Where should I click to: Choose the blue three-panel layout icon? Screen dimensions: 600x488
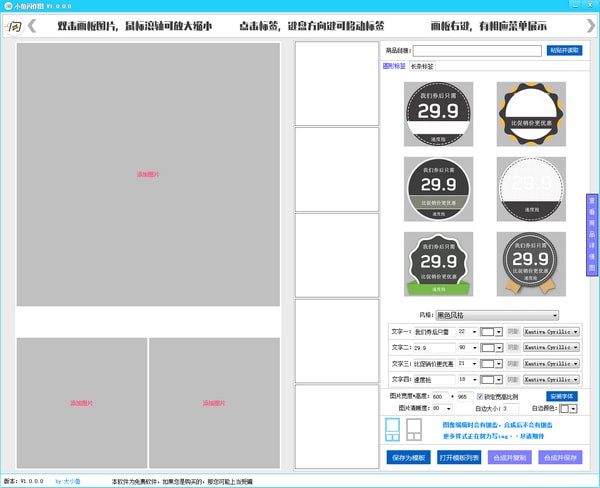393,430
